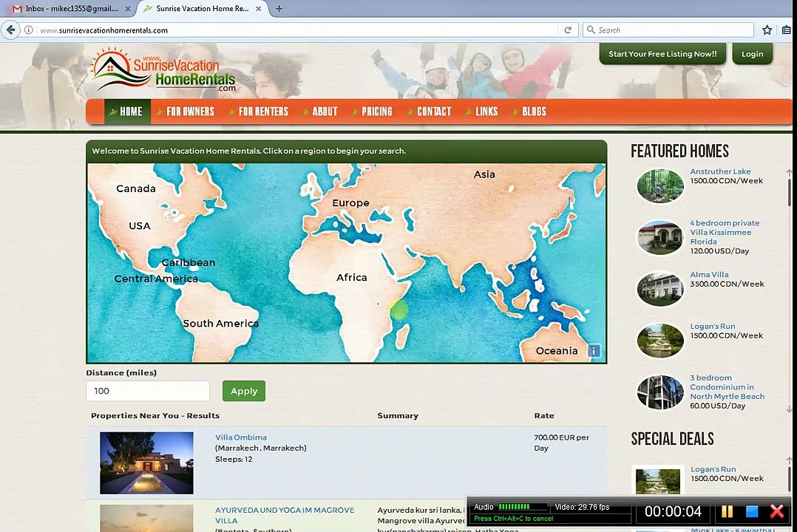The image size is (797, 532).
Task: Click the URL address bar
Action: (x=297, y=30)
